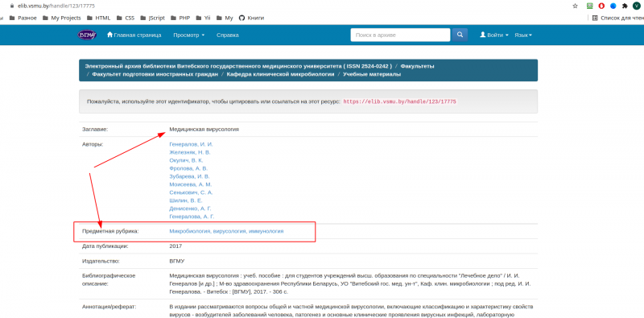The image size is (644, 318).
Task: Open the My bookmarks folder
Action: click(x=225, y=18)
